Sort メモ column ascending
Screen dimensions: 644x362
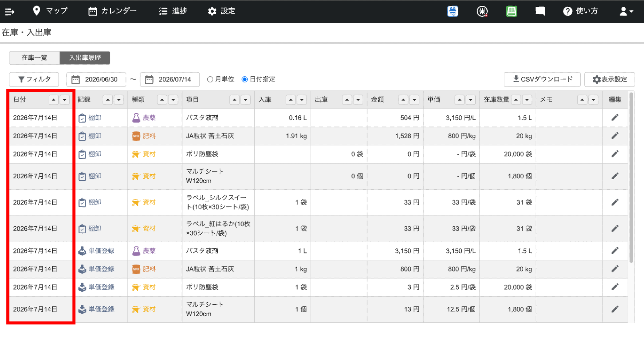(582, 100)
